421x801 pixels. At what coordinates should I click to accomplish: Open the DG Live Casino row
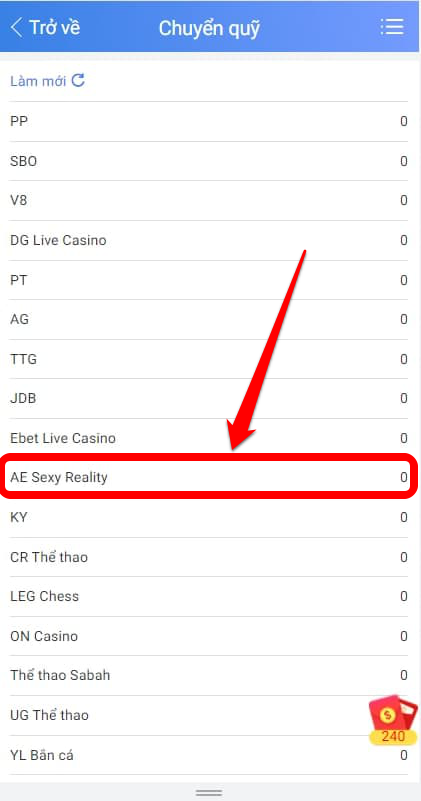[x=209, y=241]
